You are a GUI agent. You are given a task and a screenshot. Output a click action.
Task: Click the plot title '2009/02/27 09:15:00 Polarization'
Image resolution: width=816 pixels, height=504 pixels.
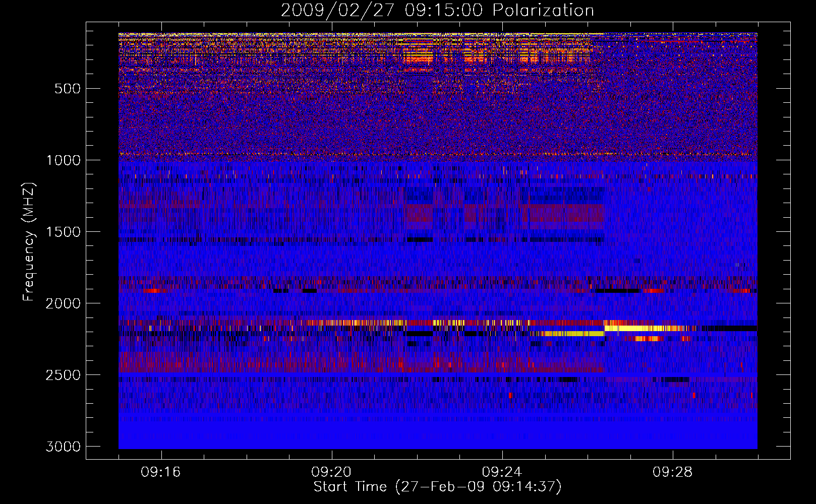click(x=437, y=10)
